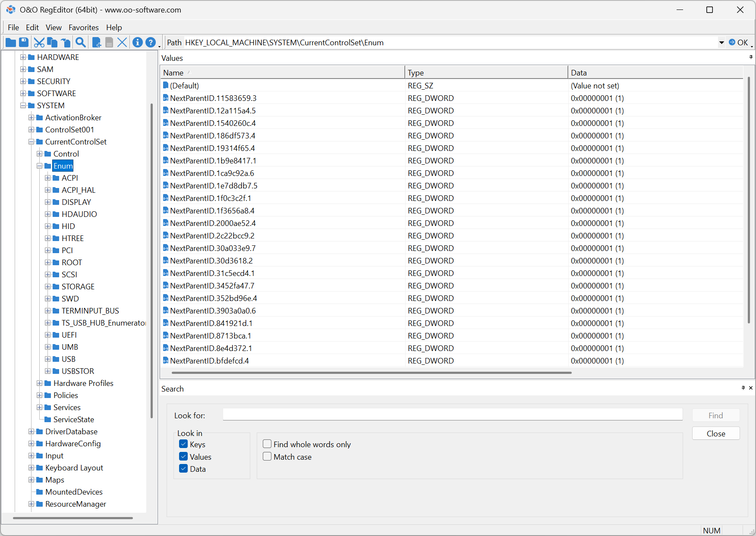Expand the USBSTOR tree node
The image size is (756, 536).
coord(47,371)
